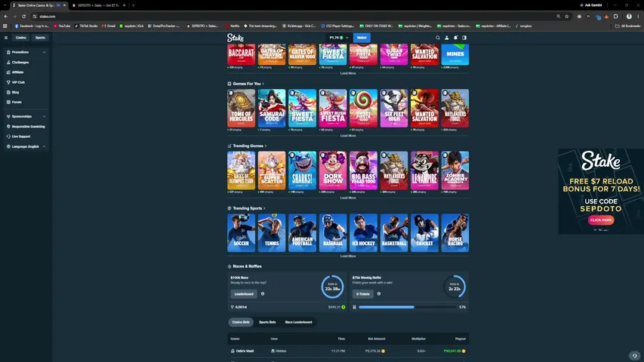Expand the Promotions sidebar section
The height and width of the screenshot is (362, 644).
pyautogui.click(x=26, y=52)
